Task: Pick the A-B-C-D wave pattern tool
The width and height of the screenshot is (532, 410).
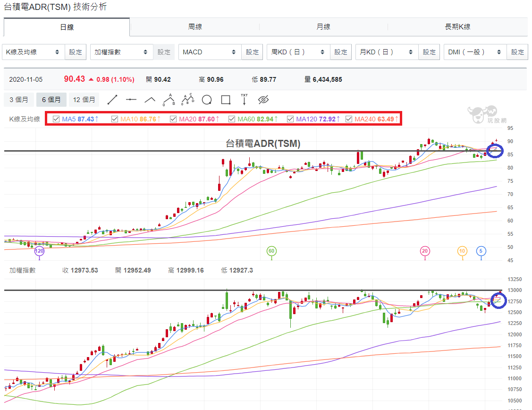Action: tap(187, 100)
